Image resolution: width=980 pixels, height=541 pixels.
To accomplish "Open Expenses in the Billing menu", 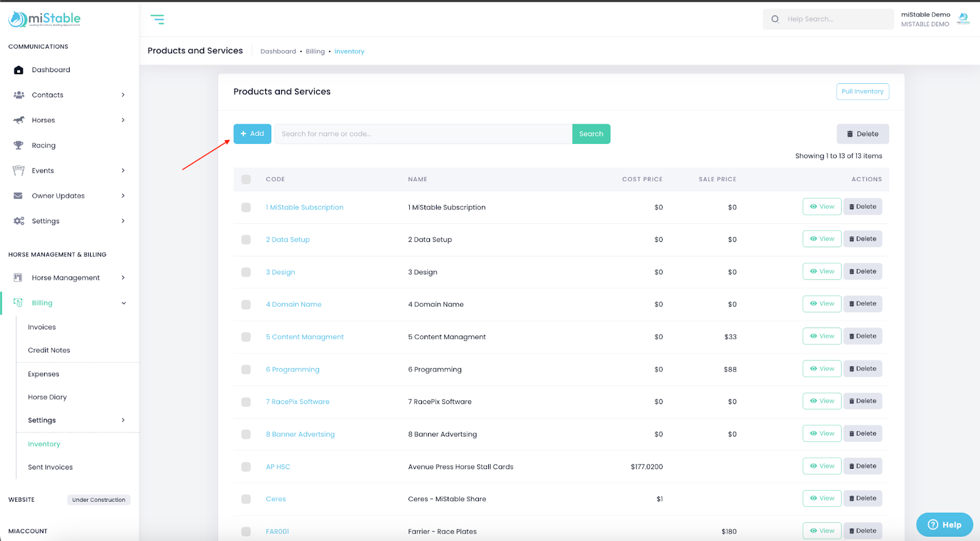I will 43,374.
